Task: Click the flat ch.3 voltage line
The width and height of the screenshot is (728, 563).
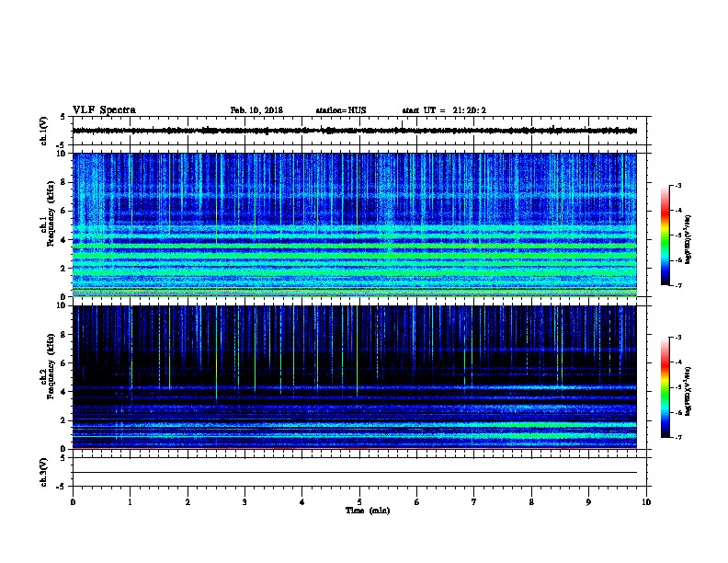Action: pos(354,473)
